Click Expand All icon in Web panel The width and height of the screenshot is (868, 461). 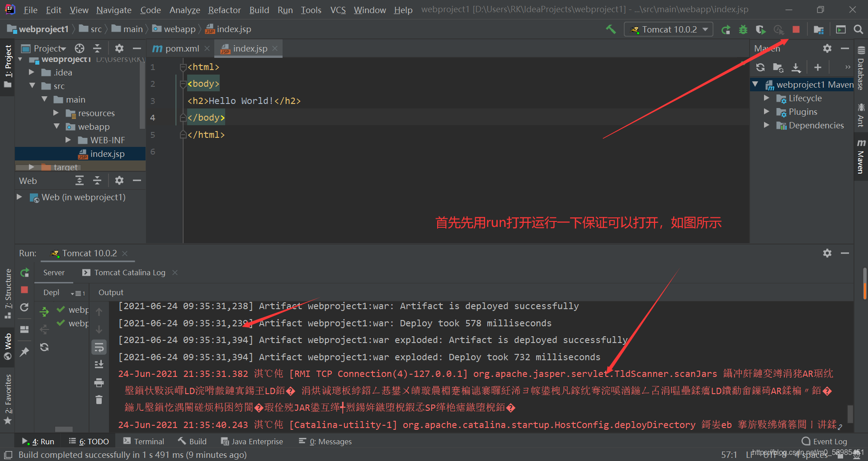point(80,181)
